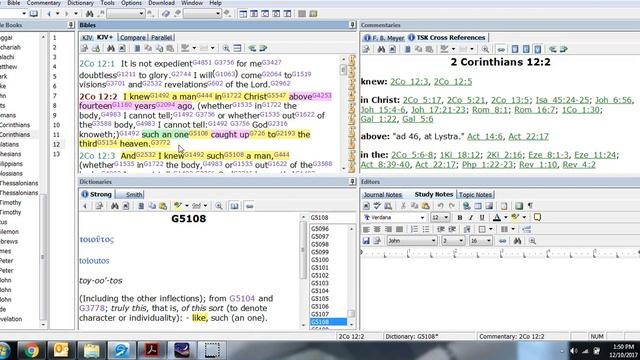Switch to F. B. Meyer commentary tab
The width and height of the screenshot is (640, 360).
pyautogui.click(x=384, y=38)
